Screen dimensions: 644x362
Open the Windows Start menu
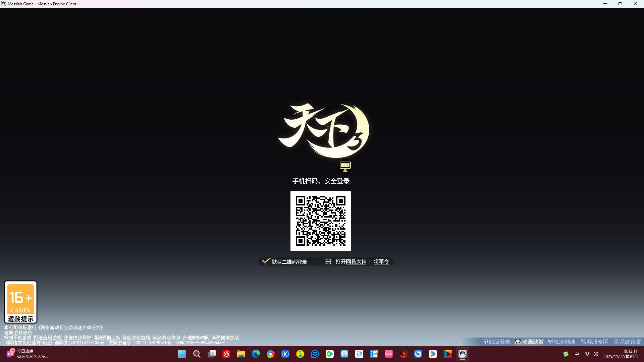coord(182,354)
